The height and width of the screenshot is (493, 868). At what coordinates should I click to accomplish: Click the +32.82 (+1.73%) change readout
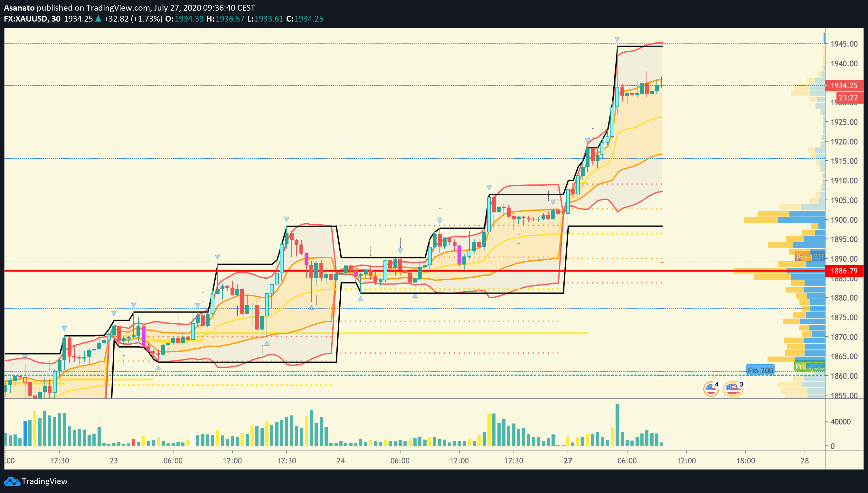(x=133, y=19)
